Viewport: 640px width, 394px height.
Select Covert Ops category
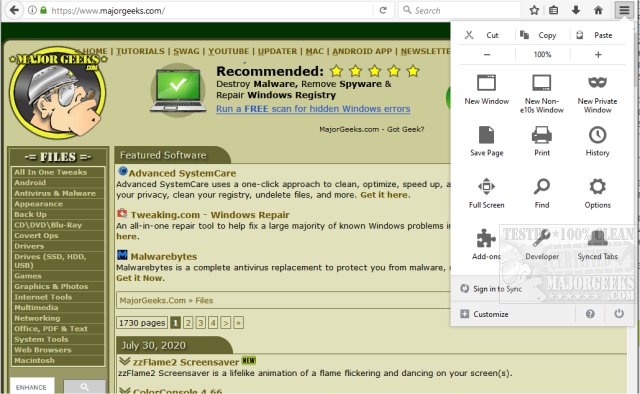pos(58,236)
